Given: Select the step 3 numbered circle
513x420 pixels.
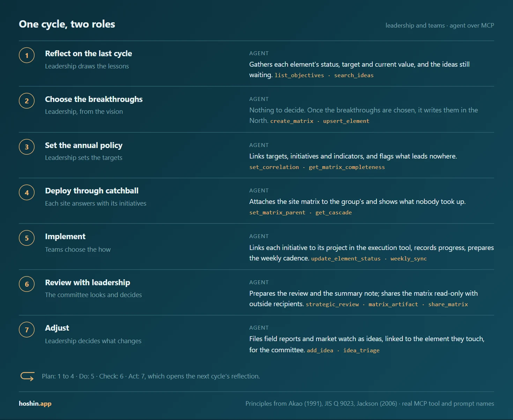Looking at the screenshot, I should (x=27, y=147).
